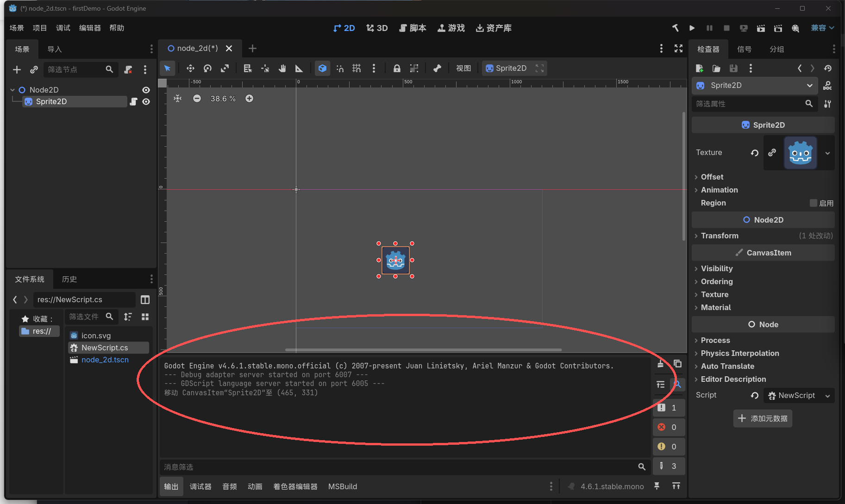
Task: Create new resource in inspector
Action: coord(699,68)
